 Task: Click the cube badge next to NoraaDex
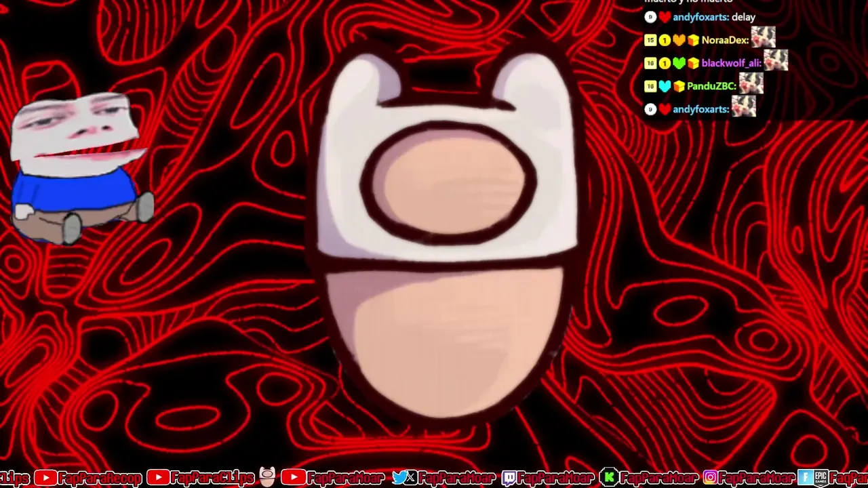coord(693,41)
